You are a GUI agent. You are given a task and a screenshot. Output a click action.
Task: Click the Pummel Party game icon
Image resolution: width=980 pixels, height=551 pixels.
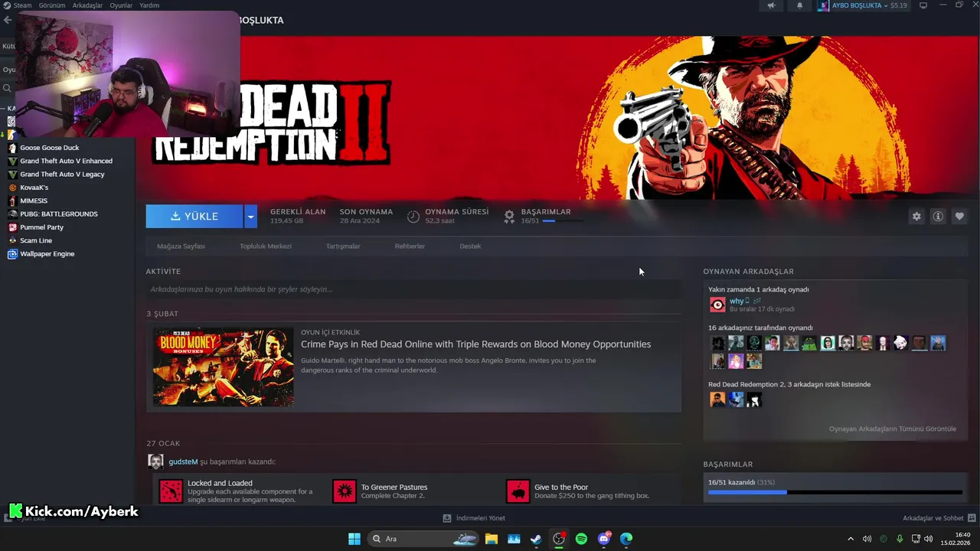[x=12, y=227]
